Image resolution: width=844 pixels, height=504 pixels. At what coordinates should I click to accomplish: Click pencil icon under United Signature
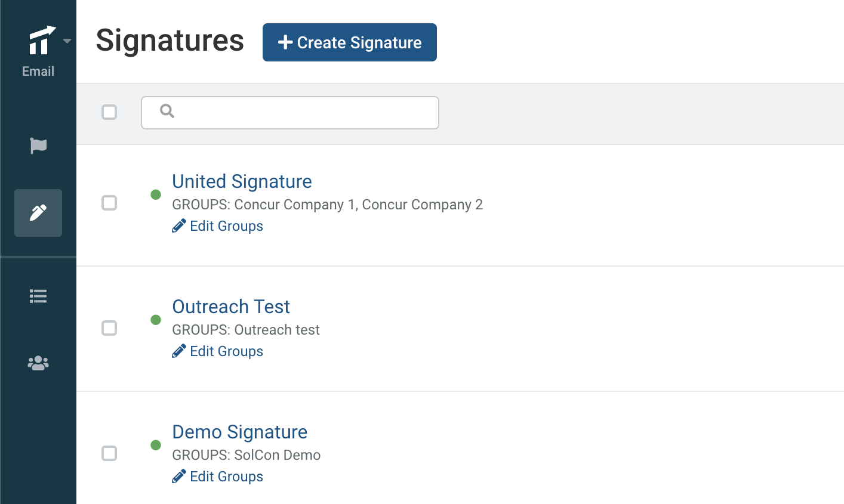[179, 226]
